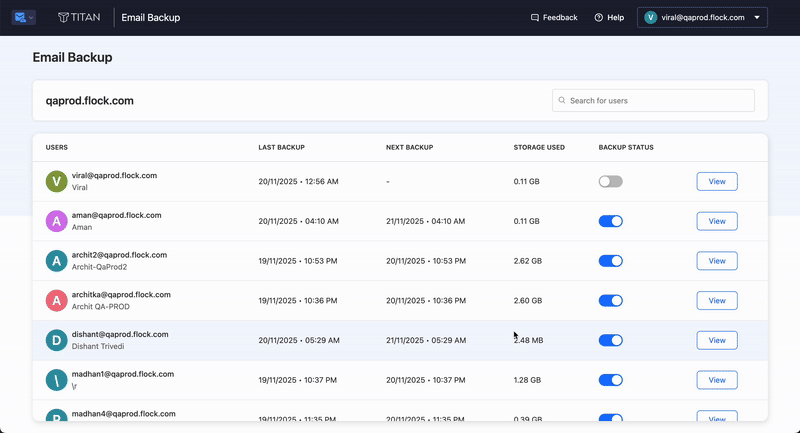Click the Feedback speech bubble icon
This screenshot has height=433, width=800.
(535, 18)
